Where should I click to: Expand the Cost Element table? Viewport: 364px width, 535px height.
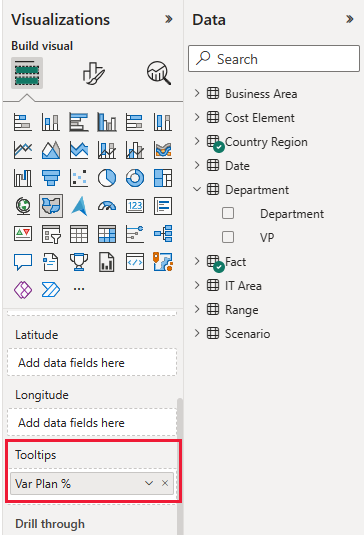(x=197, y=117)
